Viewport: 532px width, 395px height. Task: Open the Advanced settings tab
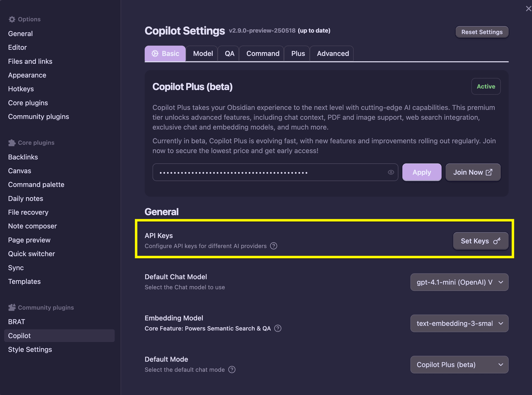click(332, 53)
